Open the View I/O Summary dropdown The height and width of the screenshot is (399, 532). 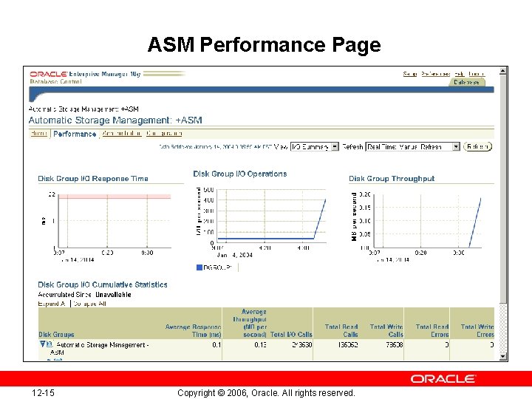click(x=315, y=146)
